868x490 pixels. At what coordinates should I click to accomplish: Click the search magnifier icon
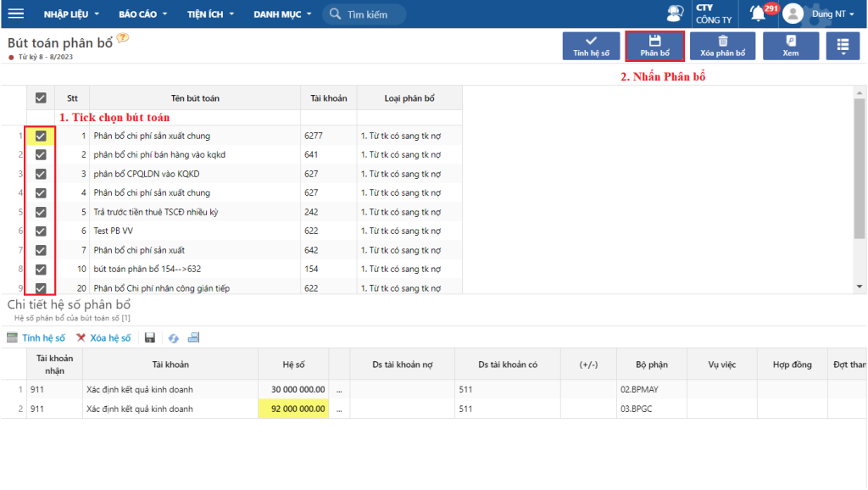point(335,14)
